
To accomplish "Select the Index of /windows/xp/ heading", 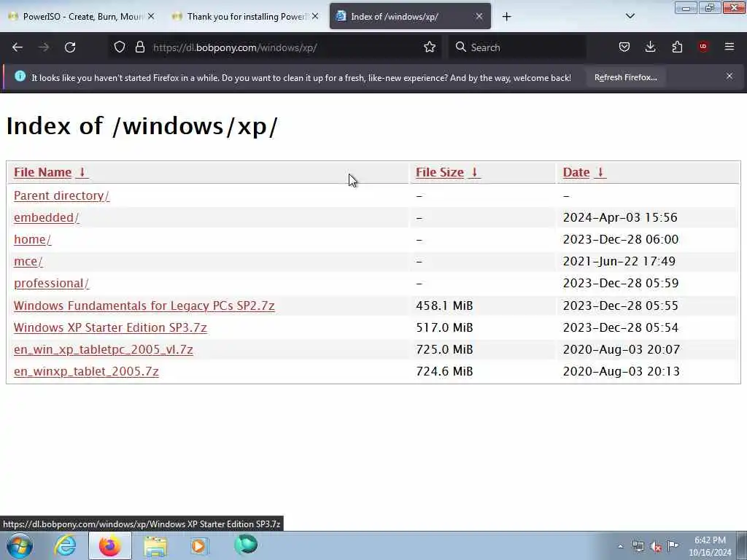I will [142, 126].
